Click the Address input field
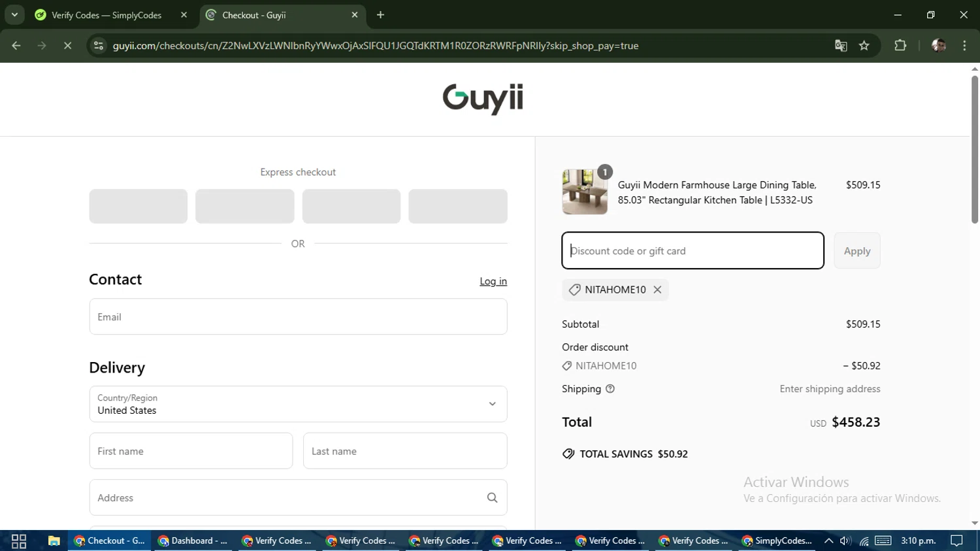Viewport: 980px width, 551px height. click(298, 497)
